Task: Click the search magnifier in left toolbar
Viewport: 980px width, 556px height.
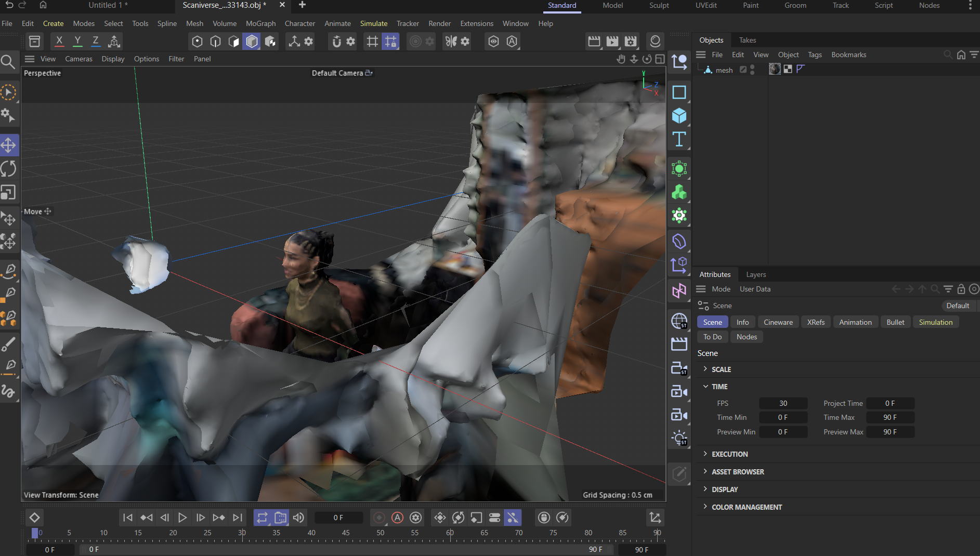Action: coord(8,62)
